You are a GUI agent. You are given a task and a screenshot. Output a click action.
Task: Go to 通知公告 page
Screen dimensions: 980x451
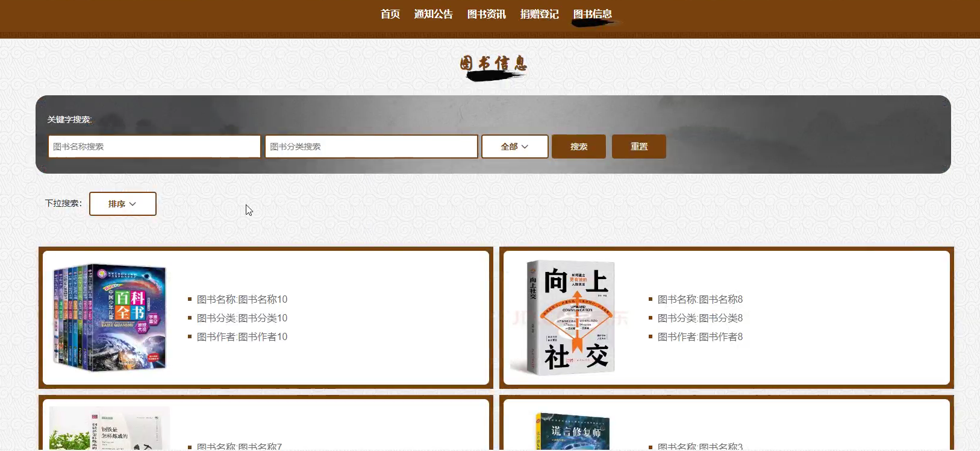tap(434, 14)
